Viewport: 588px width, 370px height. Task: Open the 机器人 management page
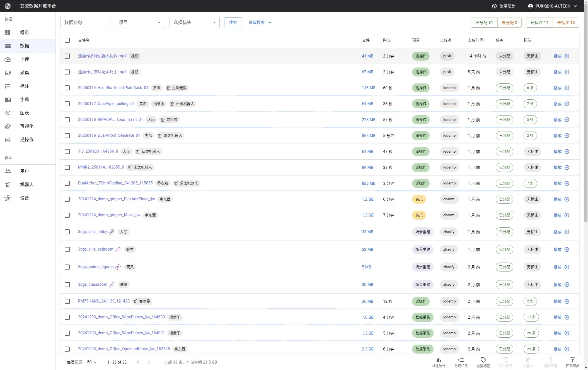click(27, 184)
